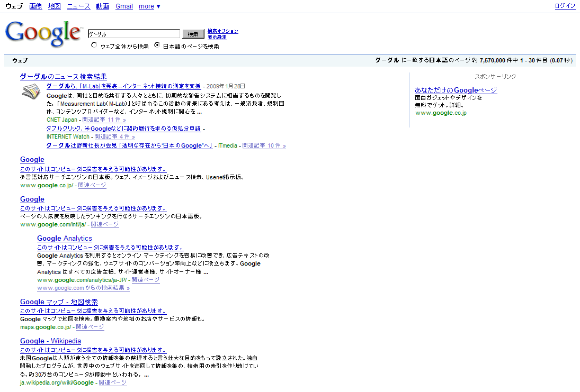The height and width of the screenshot is (392, 580).
Task: Select ウェブ全体から検索 radio button
Action: click(94, 45)
